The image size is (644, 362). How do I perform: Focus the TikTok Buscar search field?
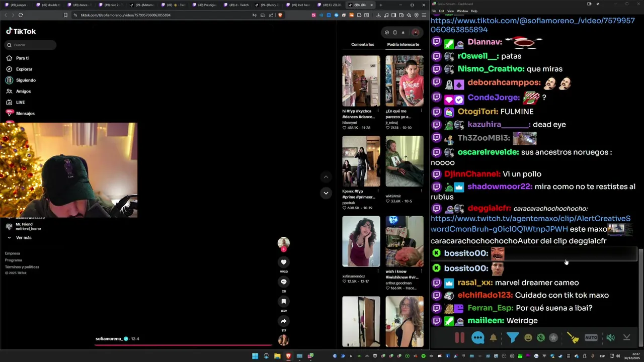30,45
